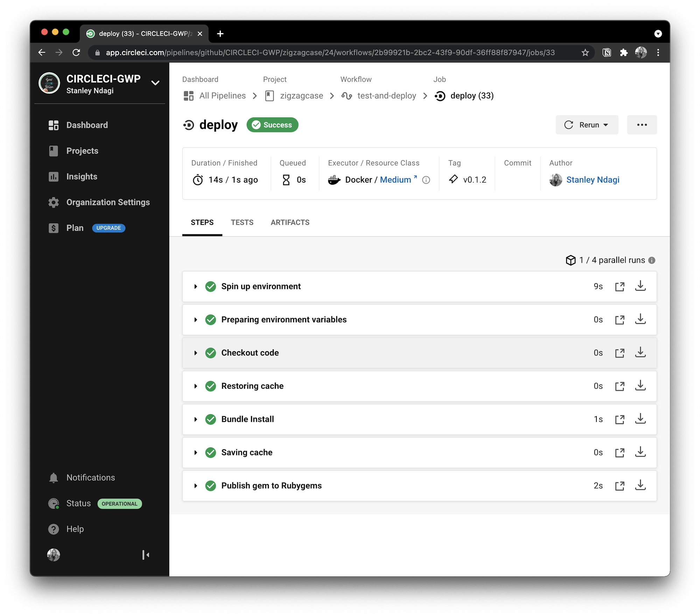700x616 pixels.
Task: Open the Insights panel
Action: click(x=81, y=176)
